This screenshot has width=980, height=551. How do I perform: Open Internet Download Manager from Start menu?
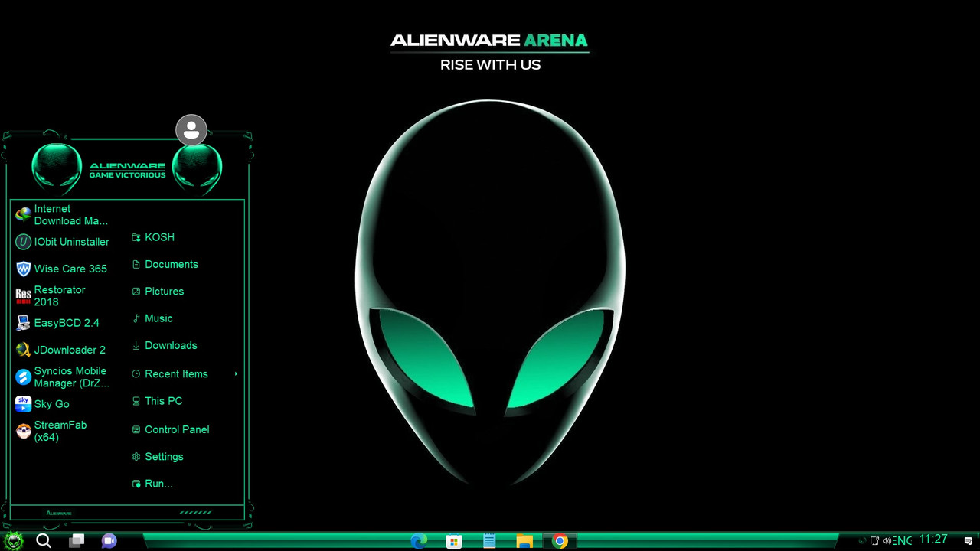click(63, 215)
